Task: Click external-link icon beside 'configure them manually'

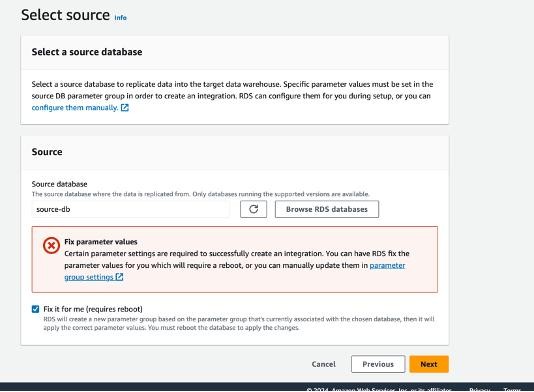Action: (125, 108)
